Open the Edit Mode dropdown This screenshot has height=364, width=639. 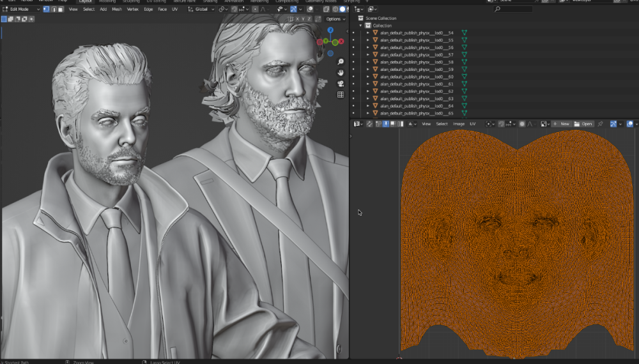[x=21, y=10]
